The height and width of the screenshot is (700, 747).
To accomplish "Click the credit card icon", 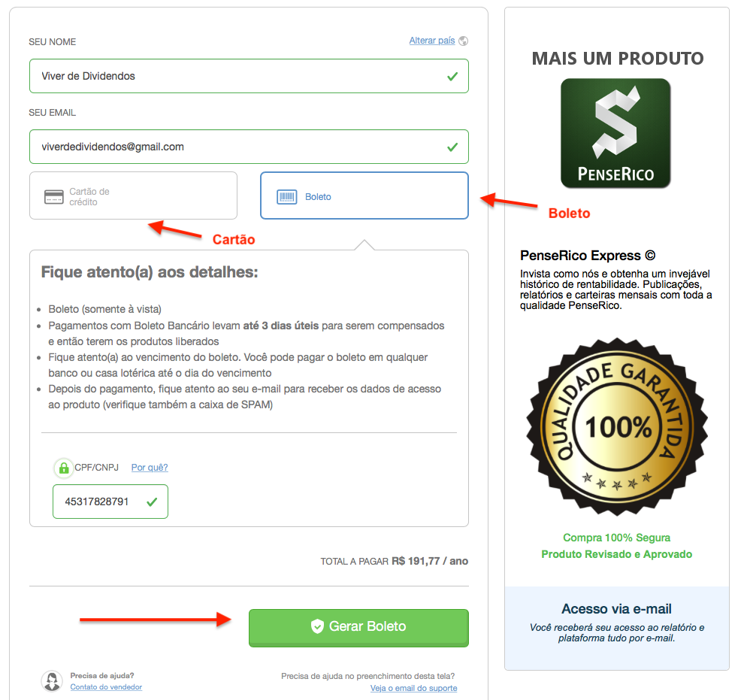I will click(54, 197).
